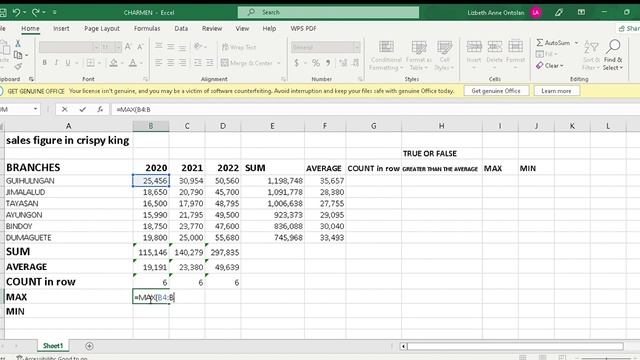Switch to the Page Layout tab
This screenshot has height=360, width=640.
point(102,29)
